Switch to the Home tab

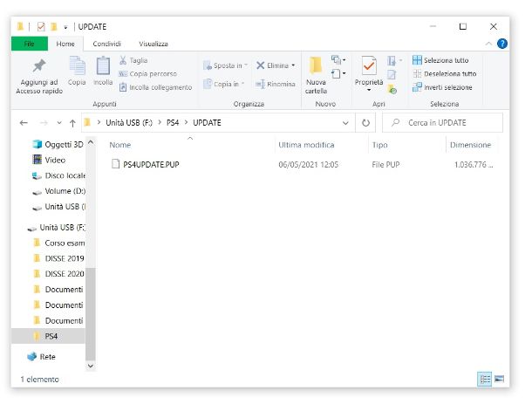[x=65, y=44]
